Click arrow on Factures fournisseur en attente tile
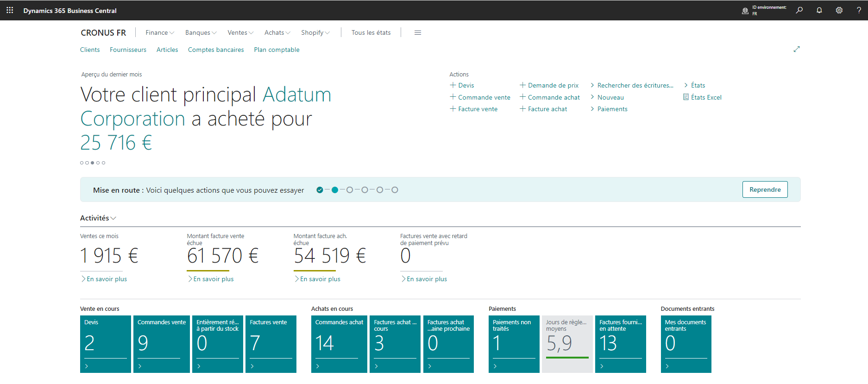 point(602,366)
